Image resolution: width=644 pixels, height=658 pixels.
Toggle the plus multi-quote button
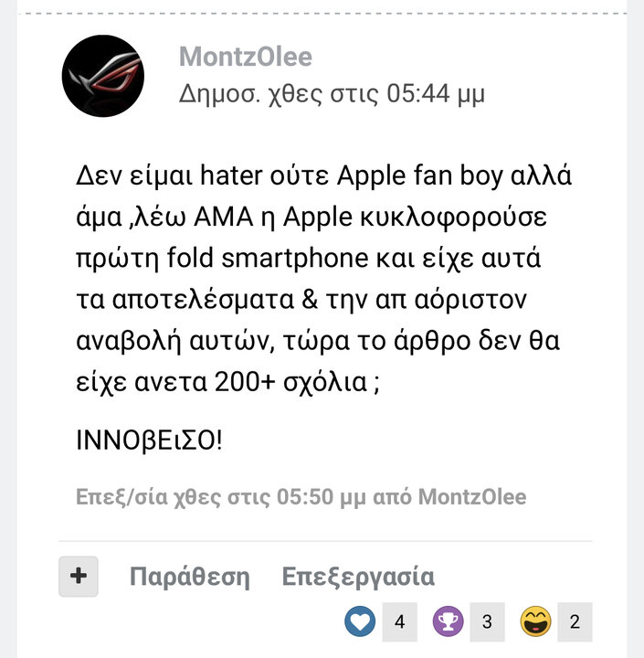point(79,576)
